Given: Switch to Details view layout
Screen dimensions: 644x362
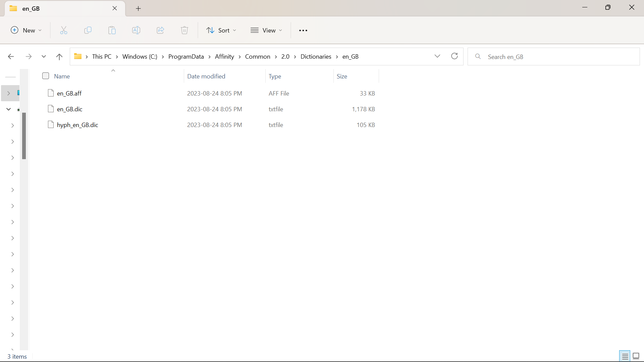Looking at the screenshot, I should pyautogui.click(x=625, y=356).
